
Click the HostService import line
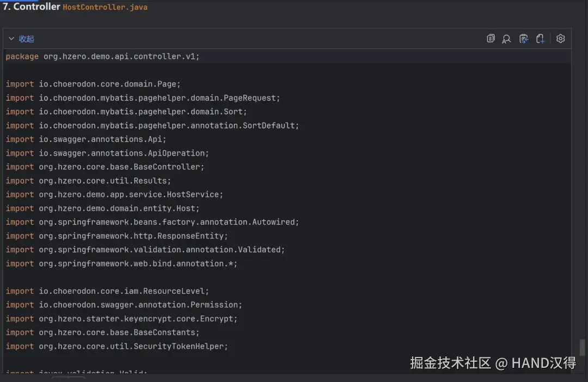[x=114, y=195]
